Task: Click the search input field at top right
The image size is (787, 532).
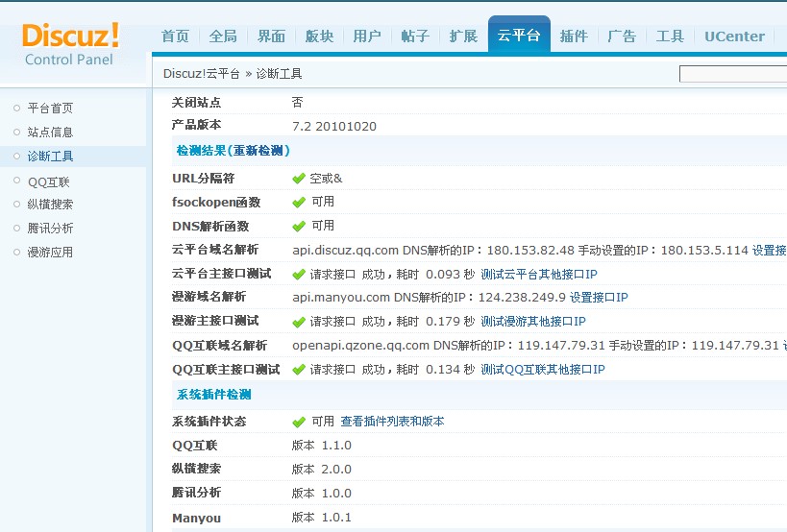Action: click(x=732, y=74)
